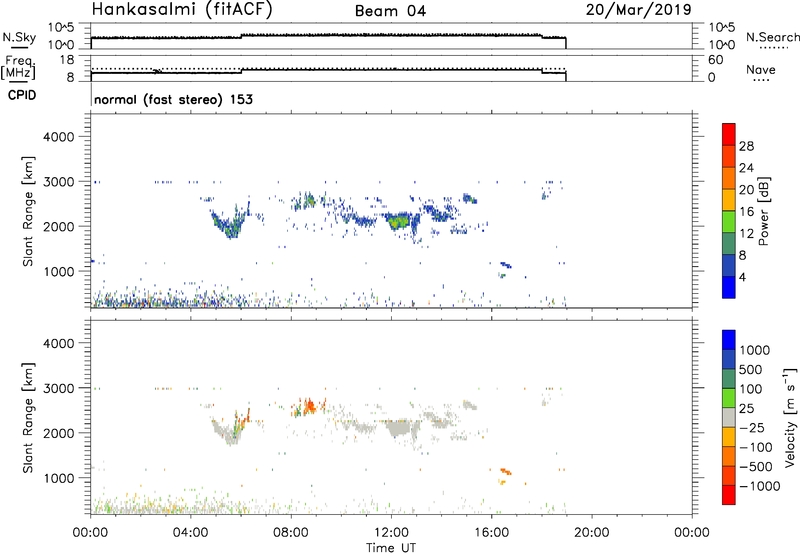Click the date '20/Mar/2019'
800x554 pixels.
click(x=638, y=10)
